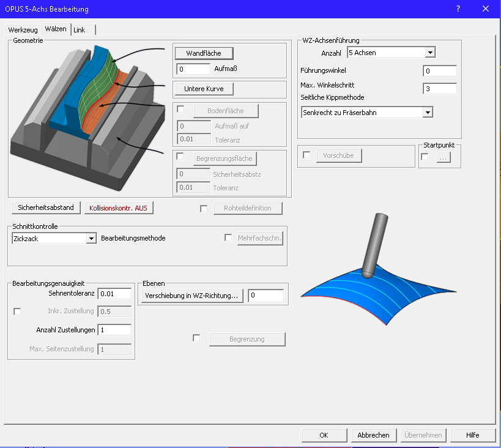Enable the Vorschübe checkbox
Viewport: 501px width, 448px height.
click(x=306, y=155)
